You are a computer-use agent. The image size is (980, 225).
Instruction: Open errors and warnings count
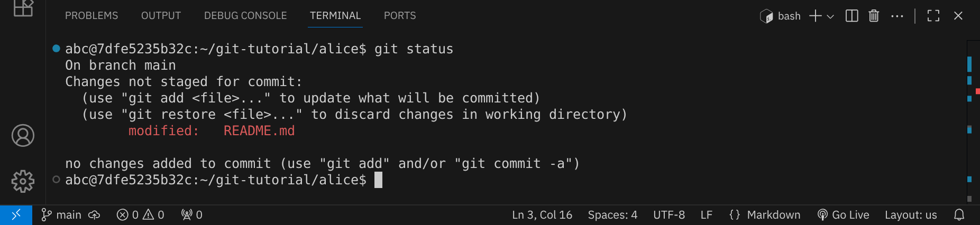(140, 214)
